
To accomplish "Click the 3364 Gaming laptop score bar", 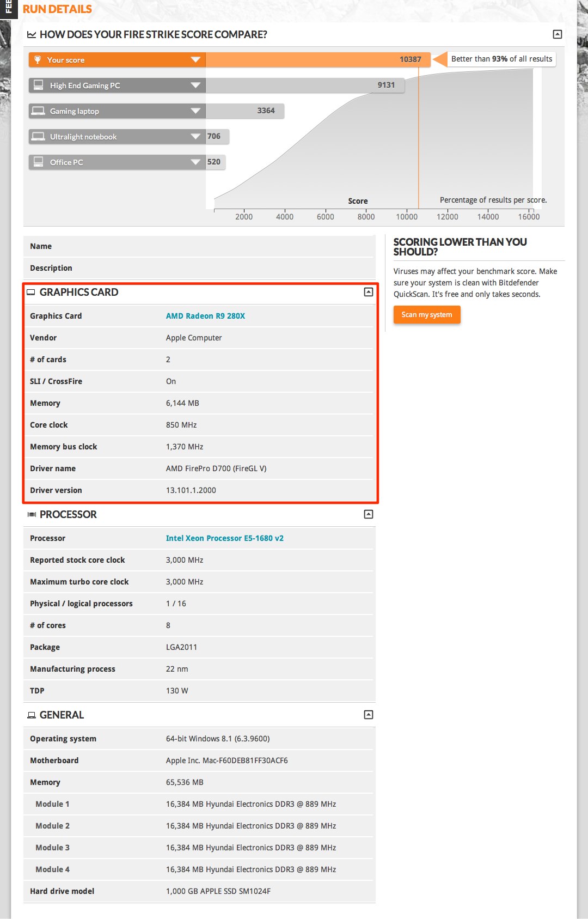I will pos(245,111).
